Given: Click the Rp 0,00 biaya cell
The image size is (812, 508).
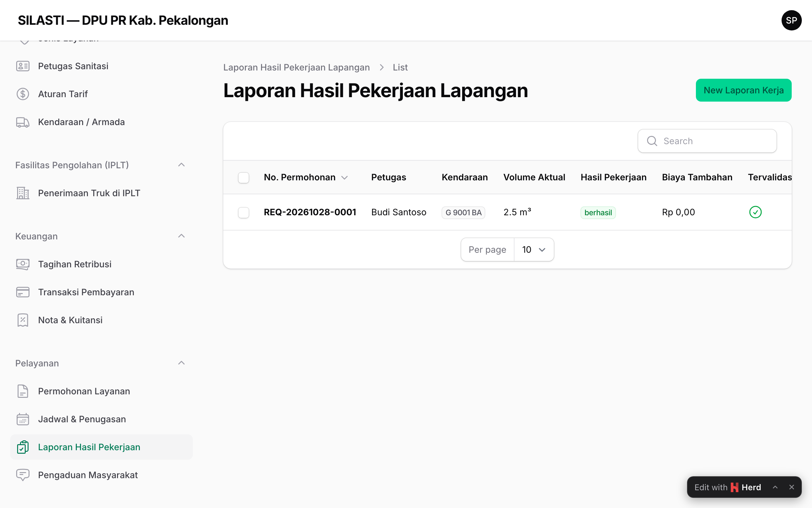Looking at the screenshot, I should tap(678, 212).
